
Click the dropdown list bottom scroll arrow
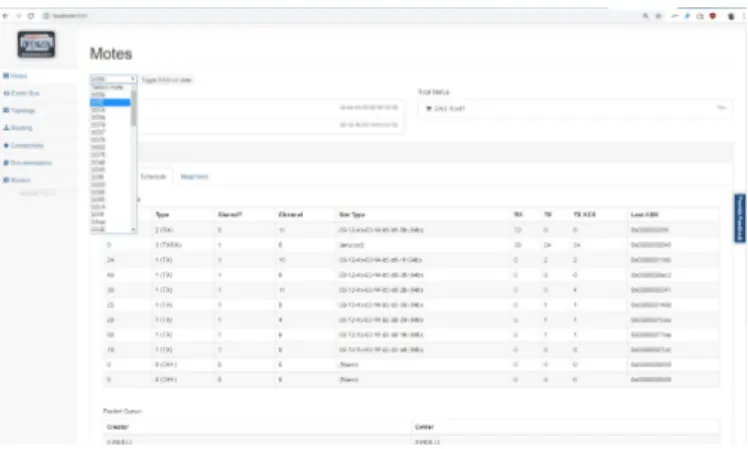(x=134, y=230)
